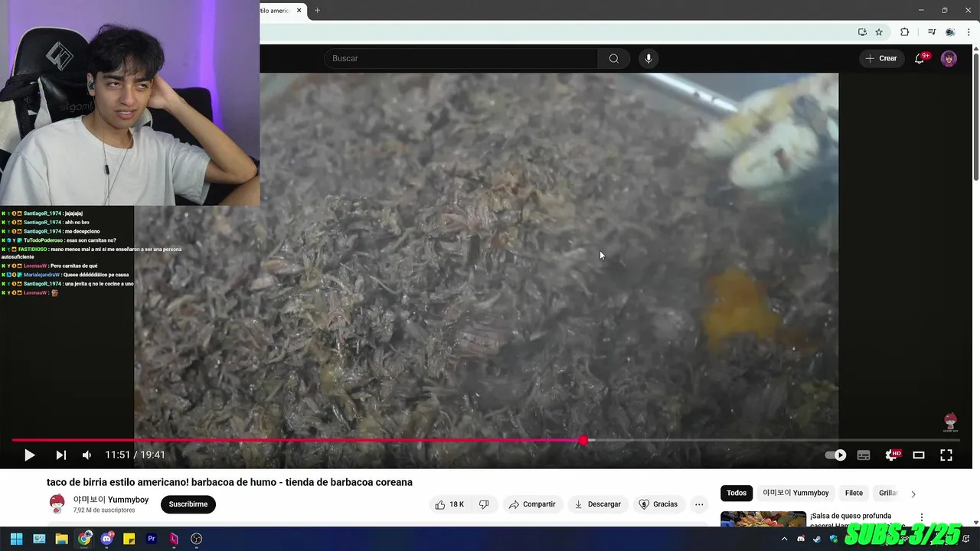Viewport: 980px width, 551px height.
Task: Click Steam icon in system tray
Action: pyautogui.click(x=817, y=539)
